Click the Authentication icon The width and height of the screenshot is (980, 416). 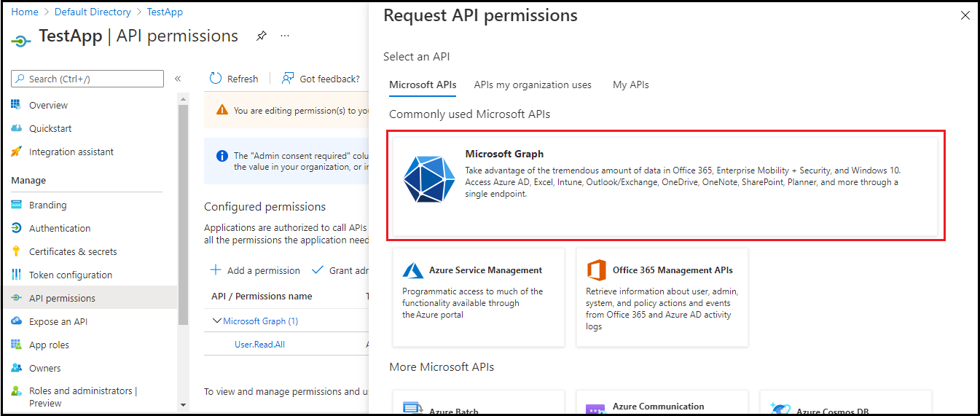tap(16, 228)
